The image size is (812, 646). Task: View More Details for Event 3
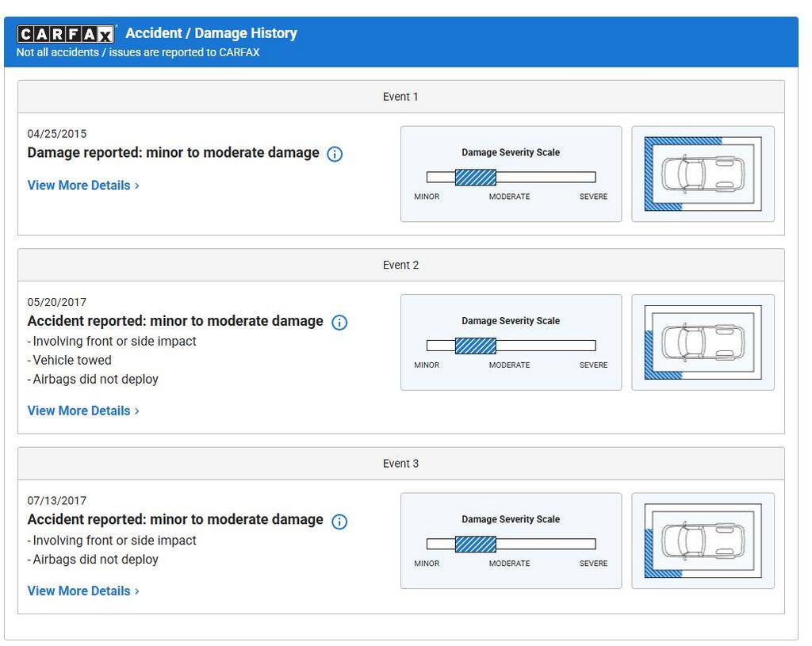(83, 591)
